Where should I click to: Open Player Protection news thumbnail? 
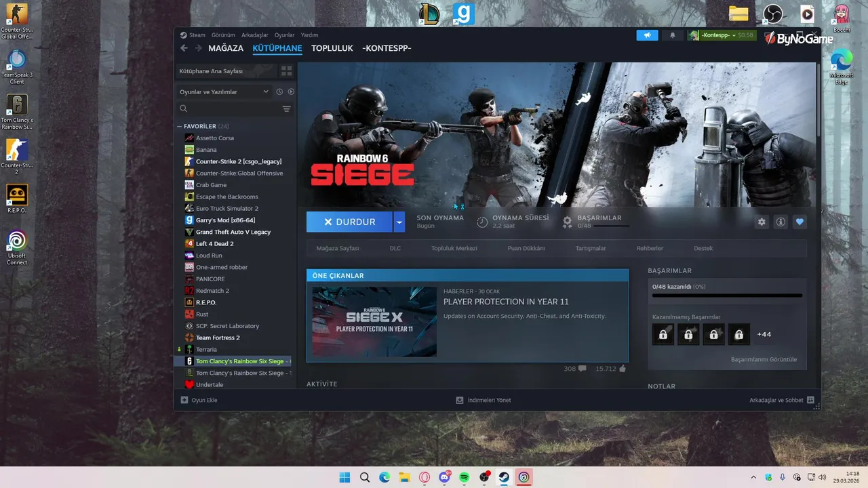coord(374,321)
